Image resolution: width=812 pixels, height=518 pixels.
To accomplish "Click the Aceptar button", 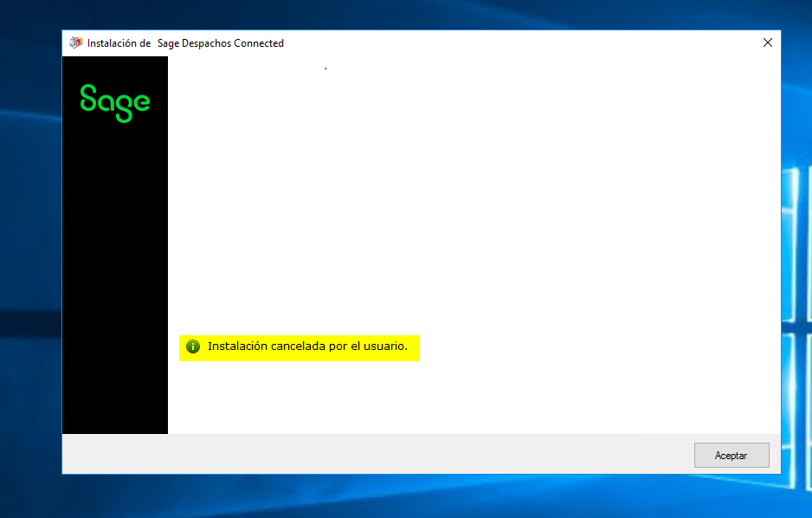I will point(731,456).
